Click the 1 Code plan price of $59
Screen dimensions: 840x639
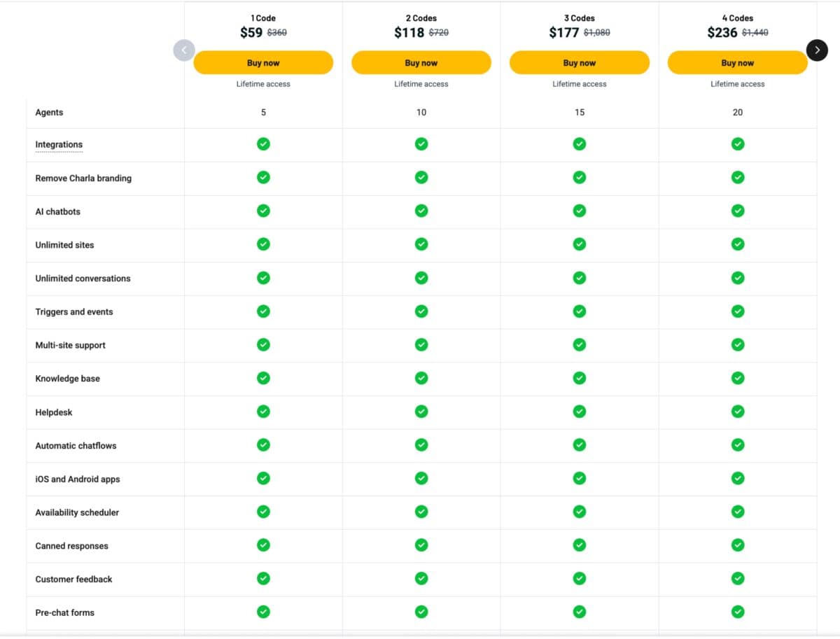click(251, 32)
